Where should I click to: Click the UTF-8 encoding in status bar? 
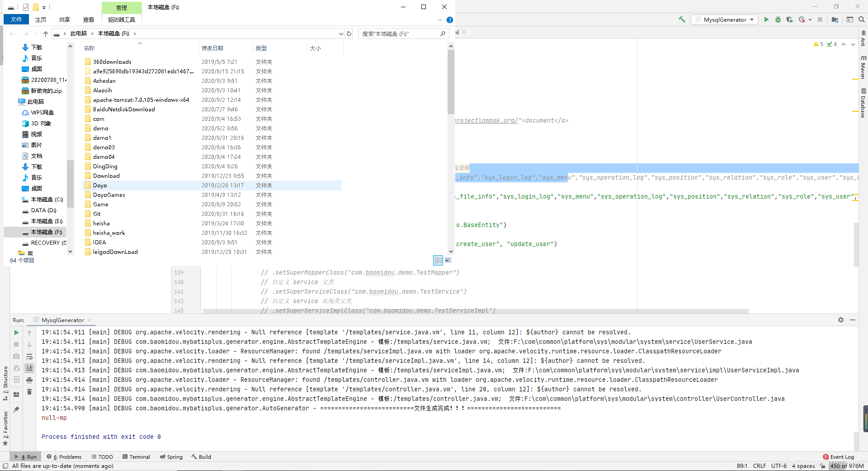778,466
